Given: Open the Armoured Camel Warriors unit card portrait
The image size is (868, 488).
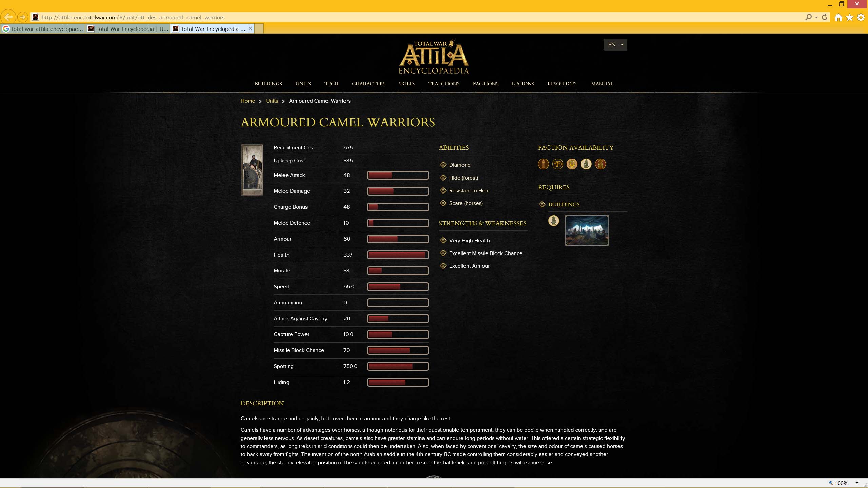Looking at the screenshot, I should 252,170.
